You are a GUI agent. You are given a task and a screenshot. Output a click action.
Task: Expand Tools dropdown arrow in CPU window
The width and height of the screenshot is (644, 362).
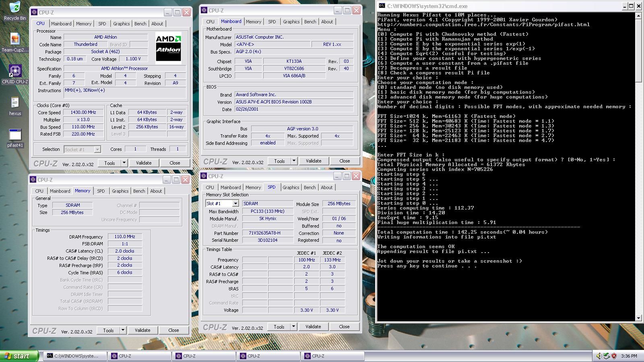124,163
